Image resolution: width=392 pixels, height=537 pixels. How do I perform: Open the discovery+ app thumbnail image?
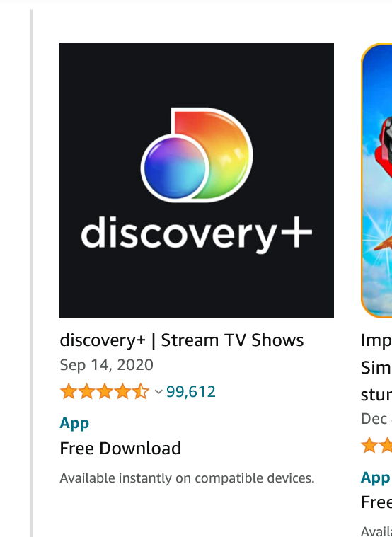pos(196,180)
